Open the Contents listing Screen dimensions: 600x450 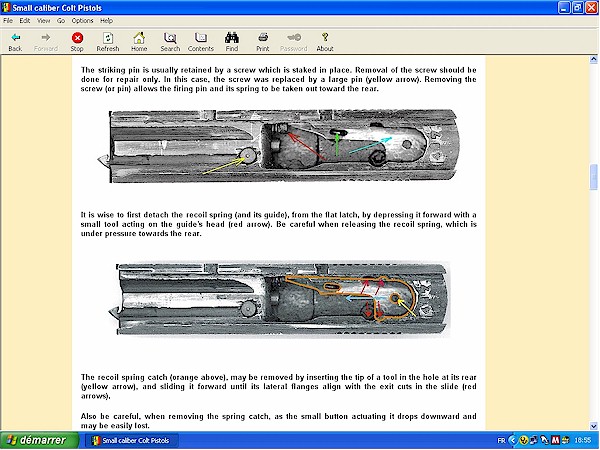201,42
